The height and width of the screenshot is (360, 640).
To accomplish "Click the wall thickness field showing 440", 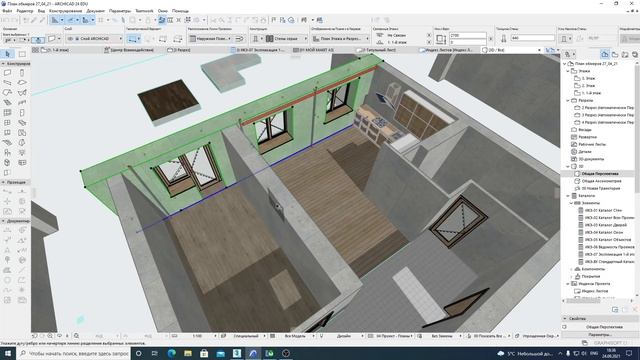I will click(532, 38).
